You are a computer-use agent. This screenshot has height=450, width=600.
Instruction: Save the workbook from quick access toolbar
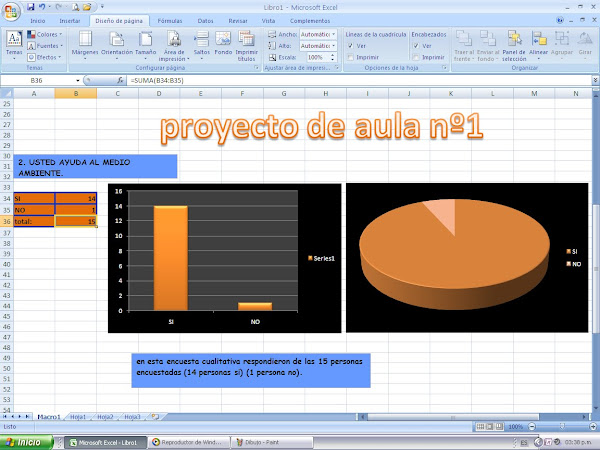click(x=31, y=7)
